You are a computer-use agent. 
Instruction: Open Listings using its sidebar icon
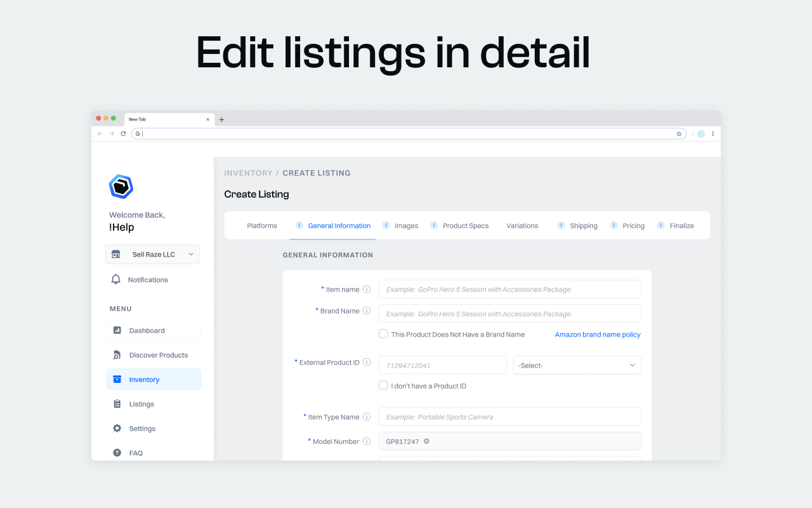point(117,404)
